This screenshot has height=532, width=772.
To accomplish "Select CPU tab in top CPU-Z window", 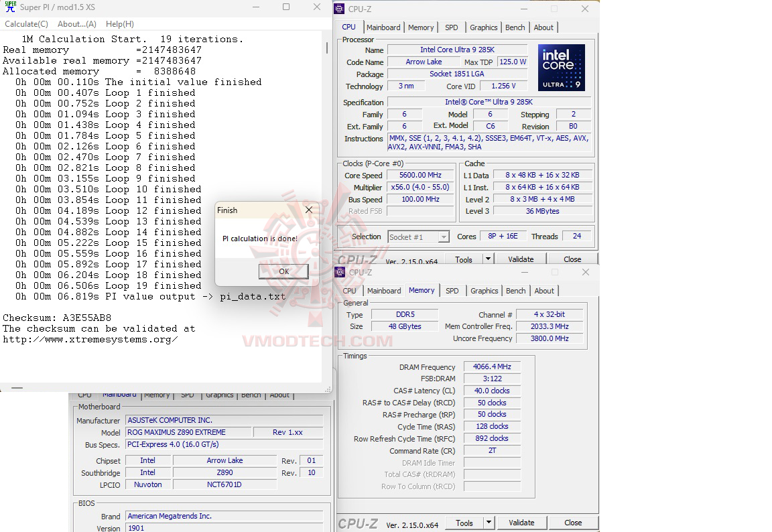I will pos(348,27).
